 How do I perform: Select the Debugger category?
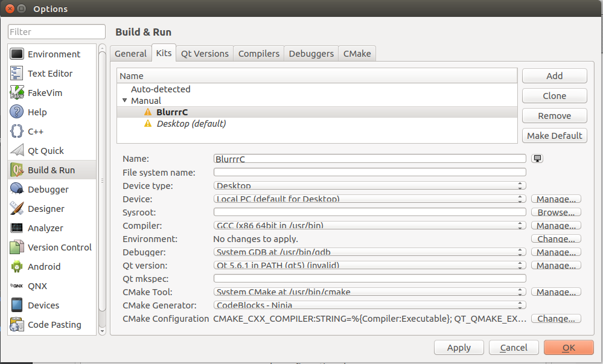tap(48, 190)
